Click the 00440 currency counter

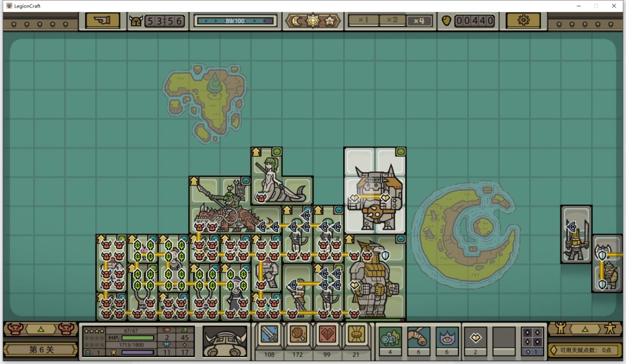click(x=474, y=21)
